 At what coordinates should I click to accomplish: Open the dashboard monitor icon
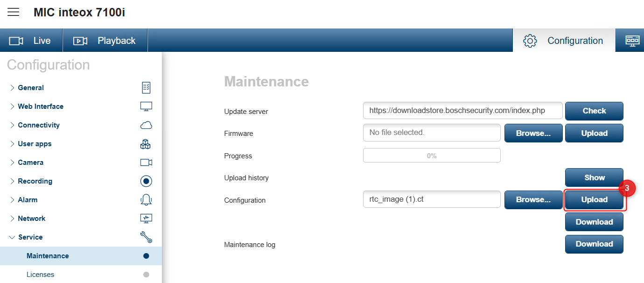pos(632,41)
